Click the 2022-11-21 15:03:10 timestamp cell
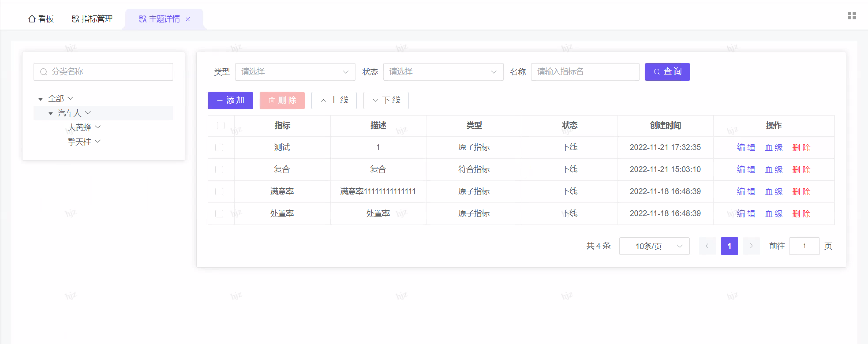 click(x=665, y=170)
